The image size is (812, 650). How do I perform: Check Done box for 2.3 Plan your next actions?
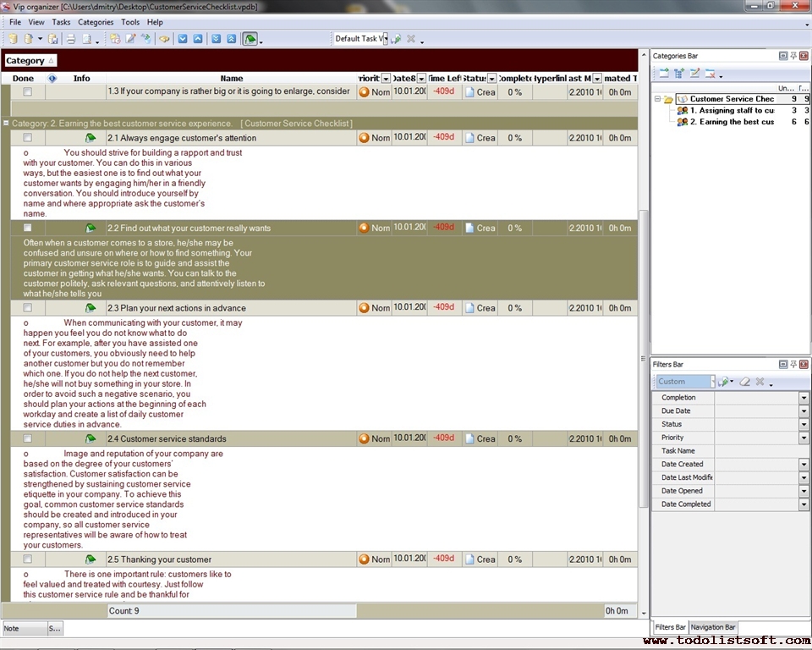click(27, 307)
